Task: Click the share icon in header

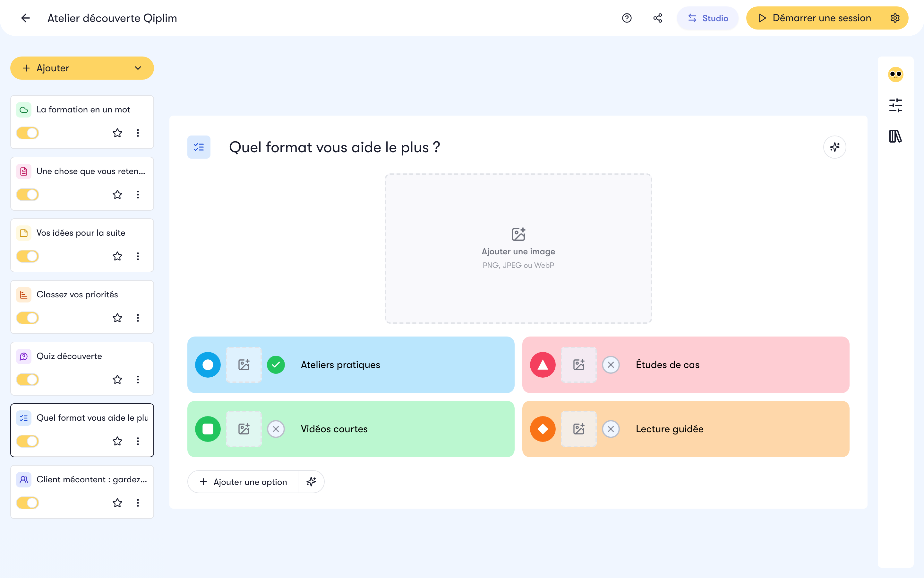Action: coord(657,18)
